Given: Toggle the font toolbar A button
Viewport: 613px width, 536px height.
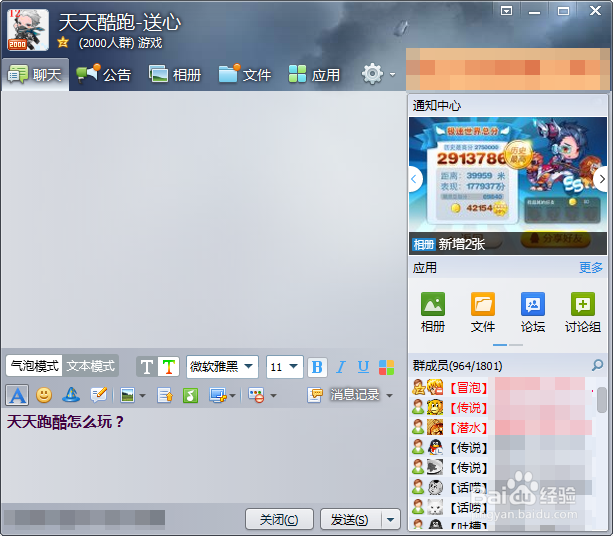Looking at the screenshot, I should [17, 395].
